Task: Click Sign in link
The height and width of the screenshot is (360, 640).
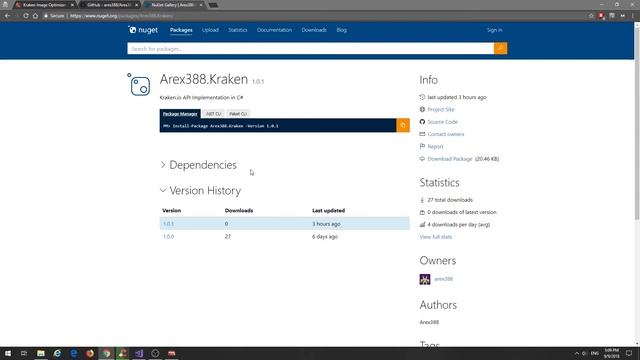Action: (494, 30)
